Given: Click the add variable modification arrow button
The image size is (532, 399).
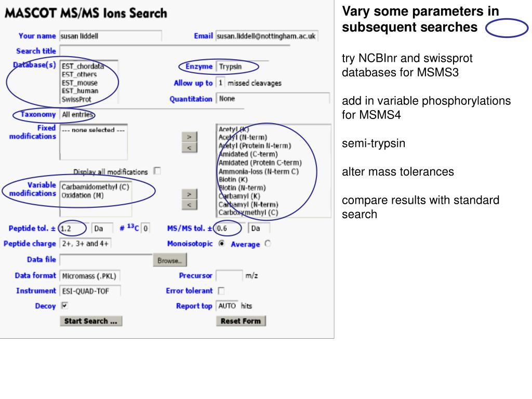Looking at the screenshot, I should 189,194.
